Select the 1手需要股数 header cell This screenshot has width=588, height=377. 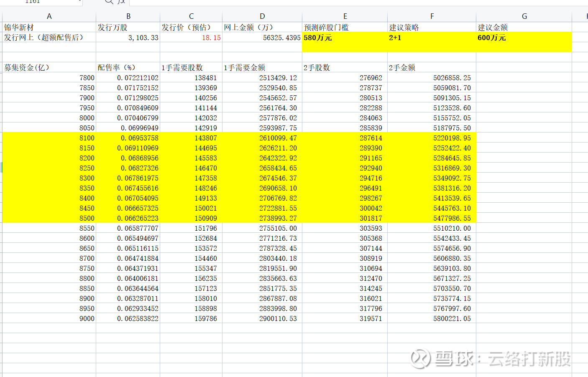tap(191, 67)
